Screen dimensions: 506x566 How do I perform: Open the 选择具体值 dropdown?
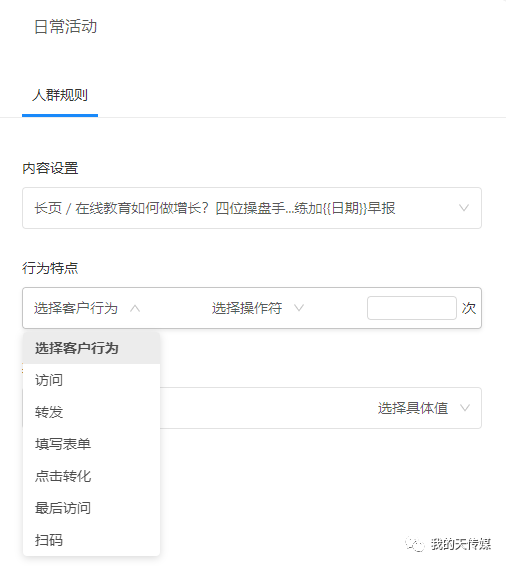point(424,408)
